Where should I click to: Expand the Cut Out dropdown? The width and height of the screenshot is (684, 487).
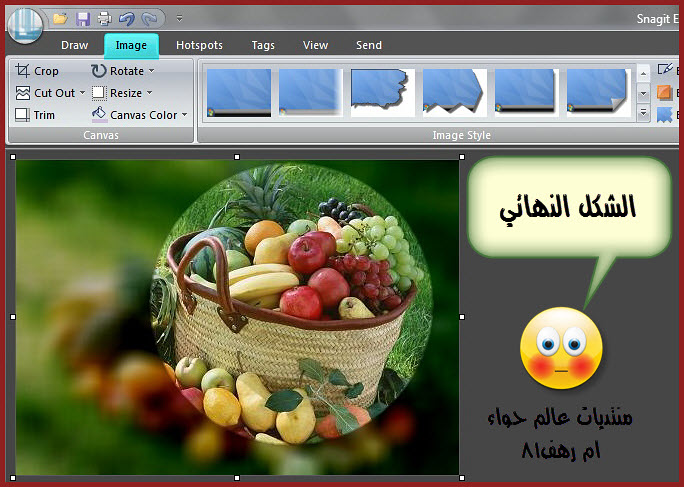82,93
